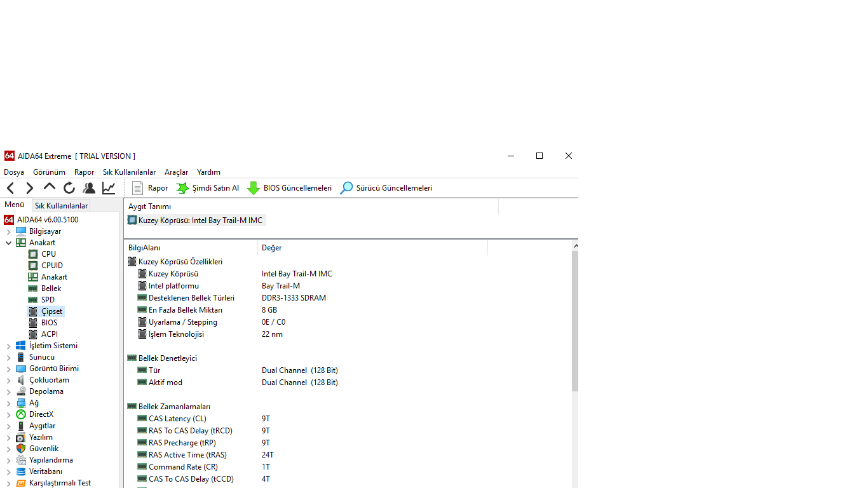Viewport: 868px width, 488px height.
Task: Expand the DirectX tree node
Action: click(x=9, y=414)
